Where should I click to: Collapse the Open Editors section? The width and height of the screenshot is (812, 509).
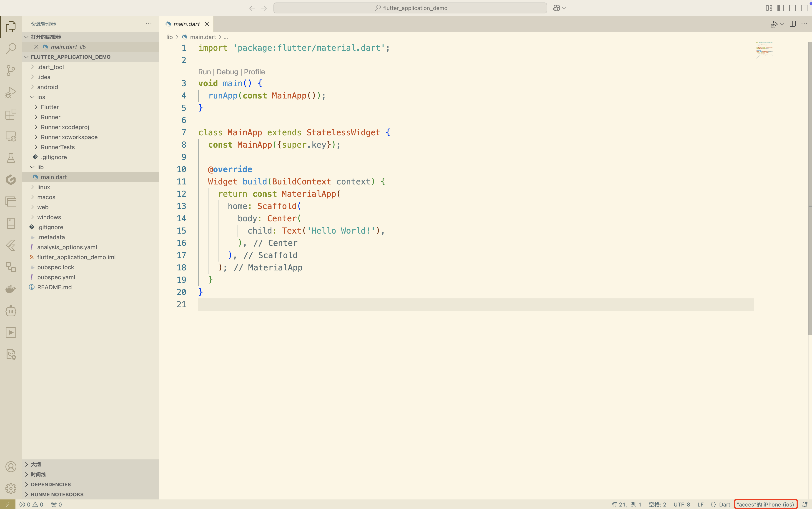[90, 37]
